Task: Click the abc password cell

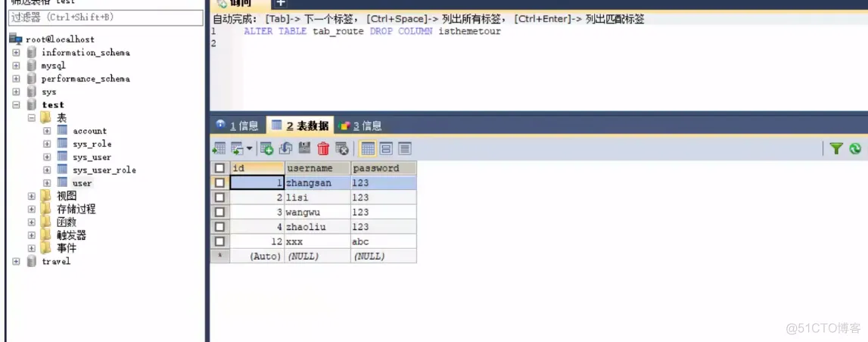Action: click(x=384, y=241)
